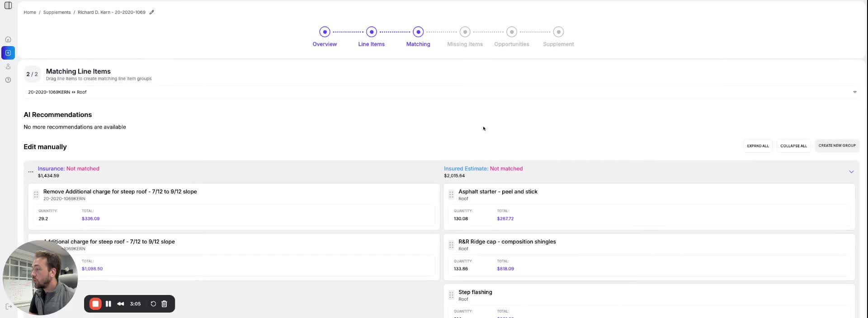Open the help question mark icon

(x=8, y=80)
